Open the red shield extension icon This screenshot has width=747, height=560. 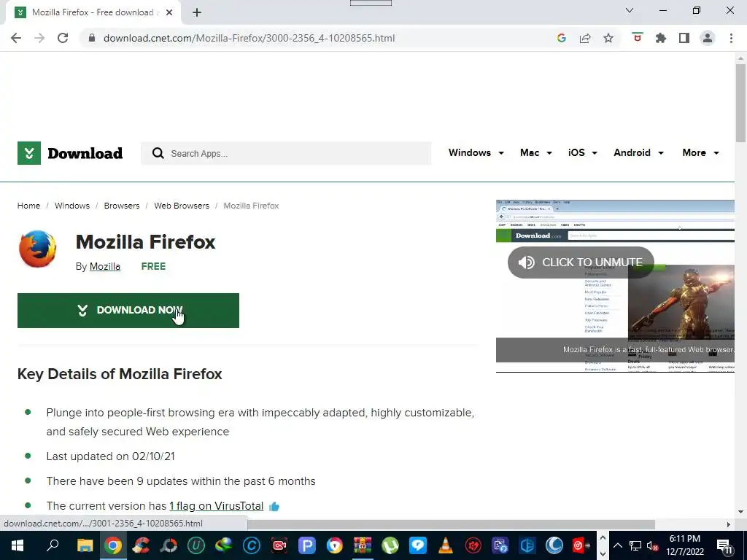(638, 38)
